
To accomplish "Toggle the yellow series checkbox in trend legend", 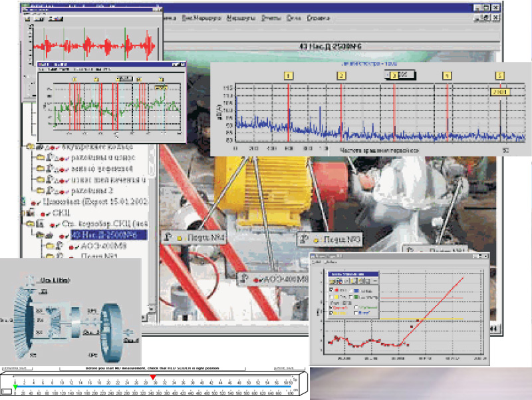I will point(331,297).
